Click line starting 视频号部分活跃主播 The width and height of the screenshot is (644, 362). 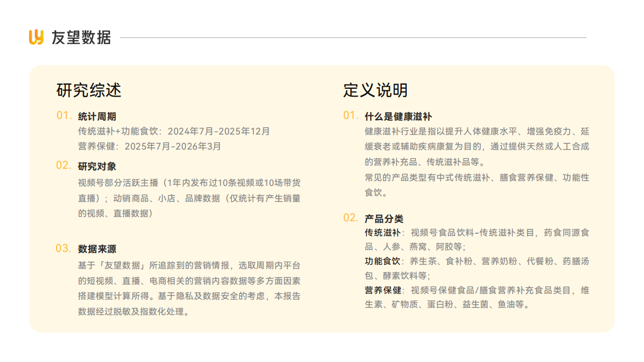(x=189, y=183)
